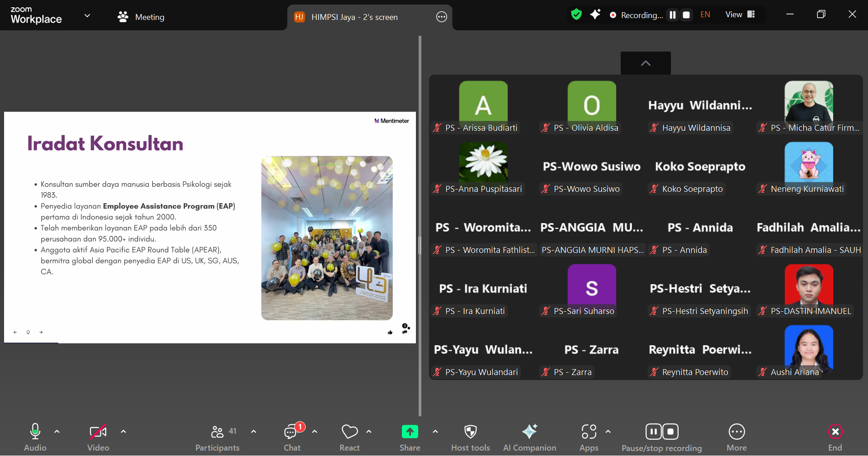The height and width of the screenshot is (456, 868).
Task: Launch AI Companion from the toolbar
Action: pyautogui.click(x=530, y=437)
